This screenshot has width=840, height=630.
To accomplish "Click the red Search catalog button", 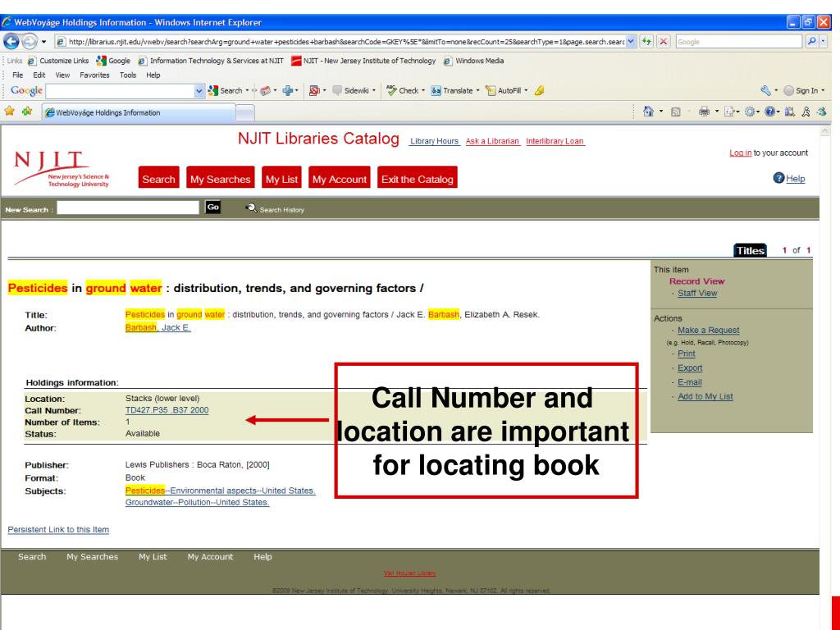I will pyautogui.click(x=158, y=178).
